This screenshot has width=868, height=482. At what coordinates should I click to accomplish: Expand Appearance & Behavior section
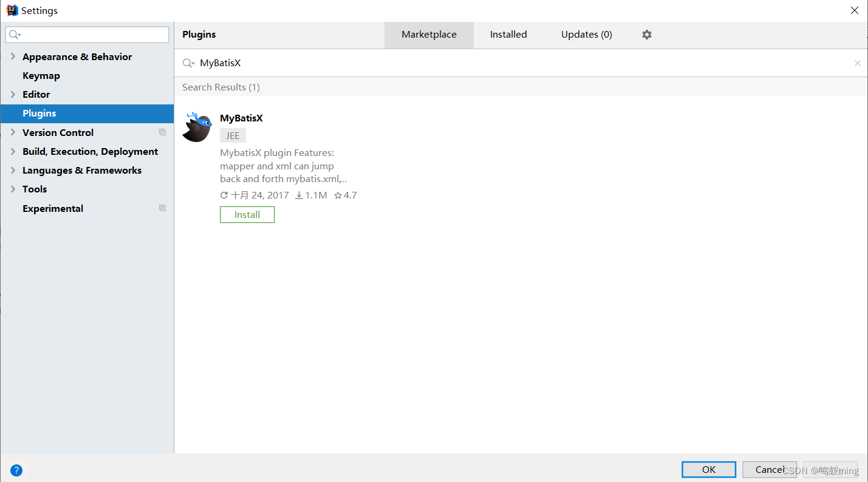[x=13, y=56]
